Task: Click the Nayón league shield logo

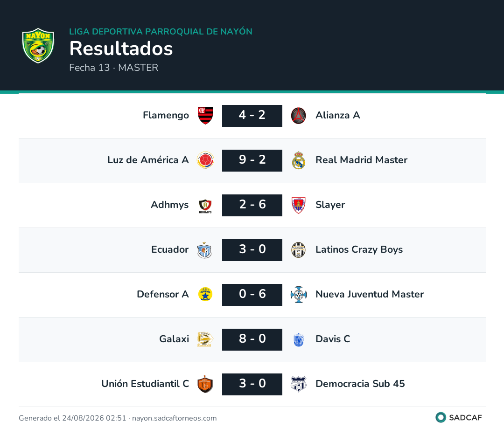Action: 38,46
